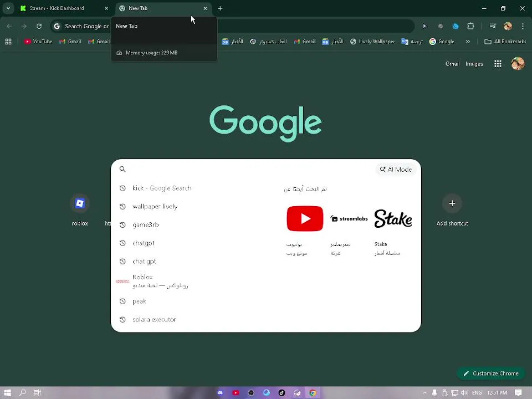Open OBS Studio from the taskbar
The height and width of the screenshot is (399, 532).
251,392
